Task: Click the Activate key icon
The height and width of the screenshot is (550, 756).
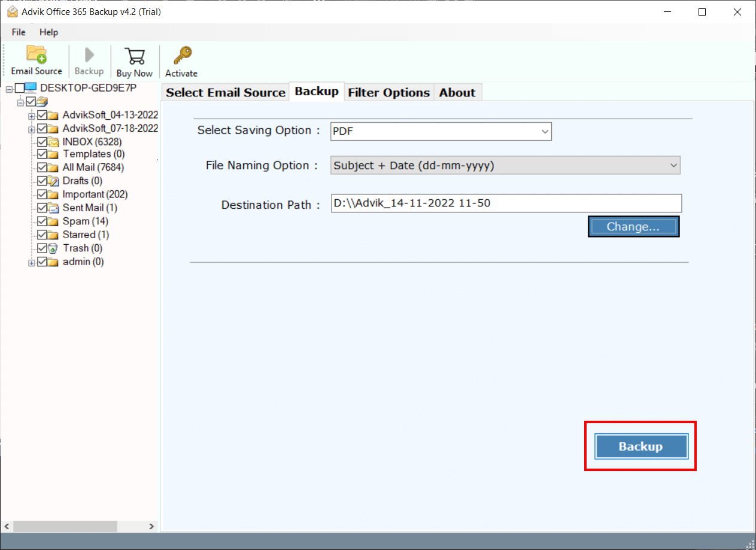Action: click(x=181, y=56)
